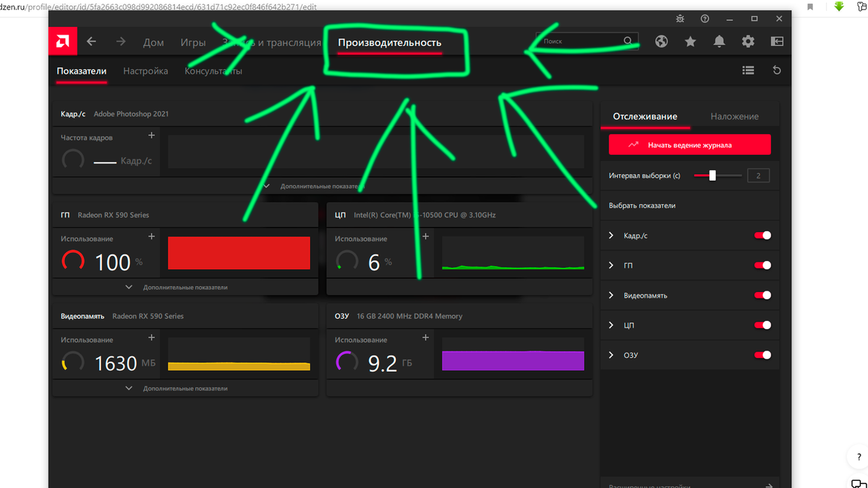Select the Показатели subtab
This screenshot has width=868, height=488.
pos(82,71)
